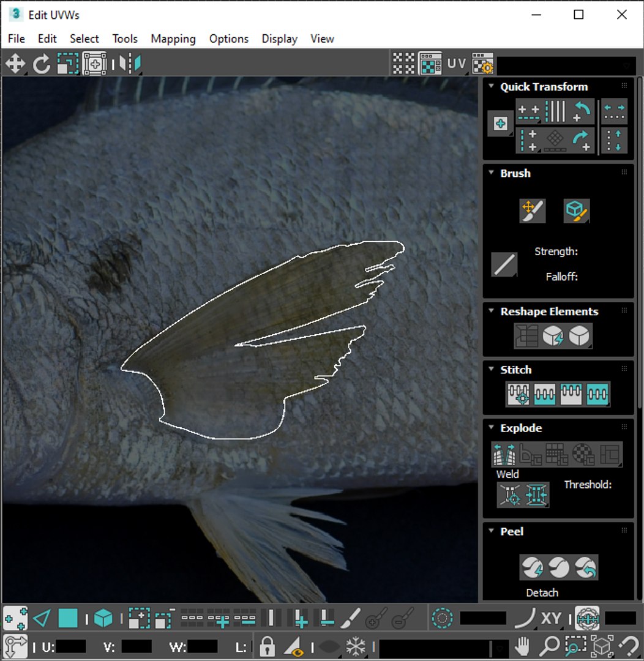
Task: Collapse the Reshape Elements rollout
Action: coord(492,311)
